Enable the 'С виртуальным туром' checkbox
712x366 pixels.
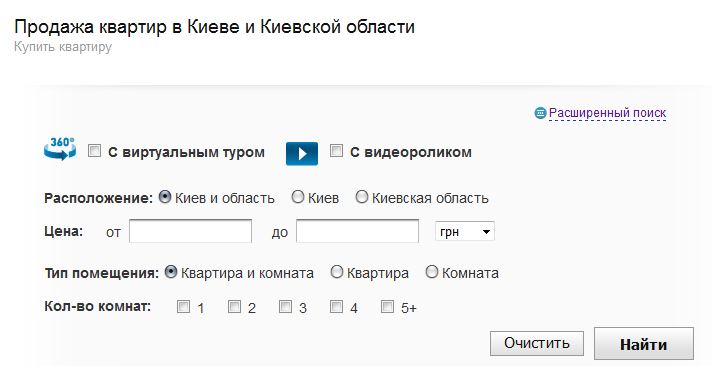94,150
